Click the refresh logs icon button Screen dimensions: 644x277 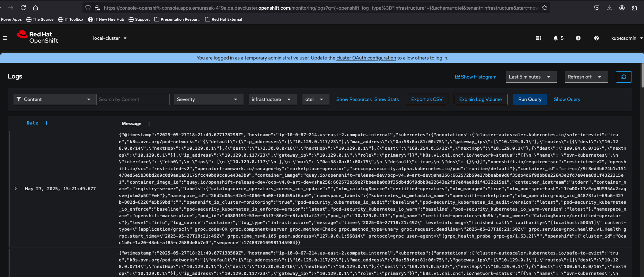624,77
